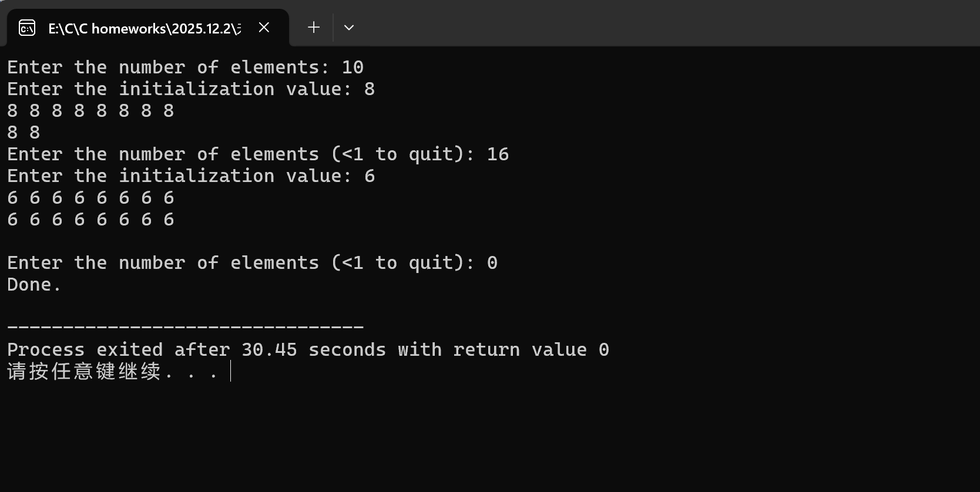Click the first row of 6s
Viewport: 980px width, 492px height.
(90, 198)
